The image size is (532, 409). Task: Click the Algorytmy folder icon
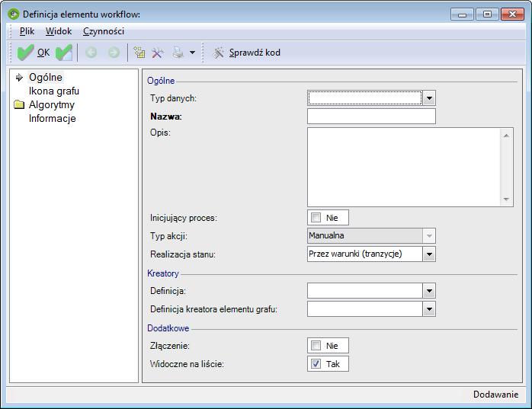19,104
